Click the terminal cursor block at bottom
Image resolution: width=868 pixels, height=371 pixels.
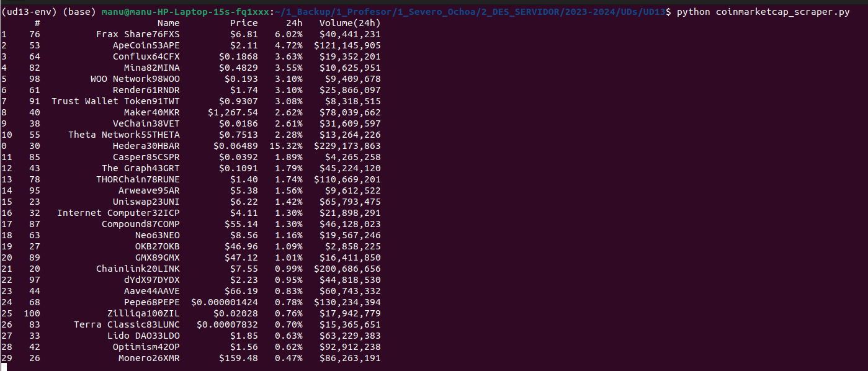point(4,367)
